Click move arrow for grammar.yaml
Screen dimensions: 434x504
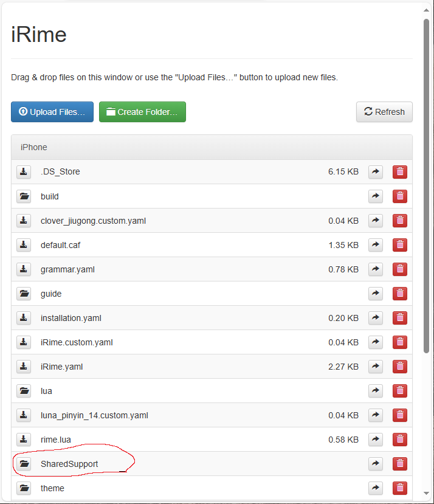pyautogui.click(x=376, y=269)
